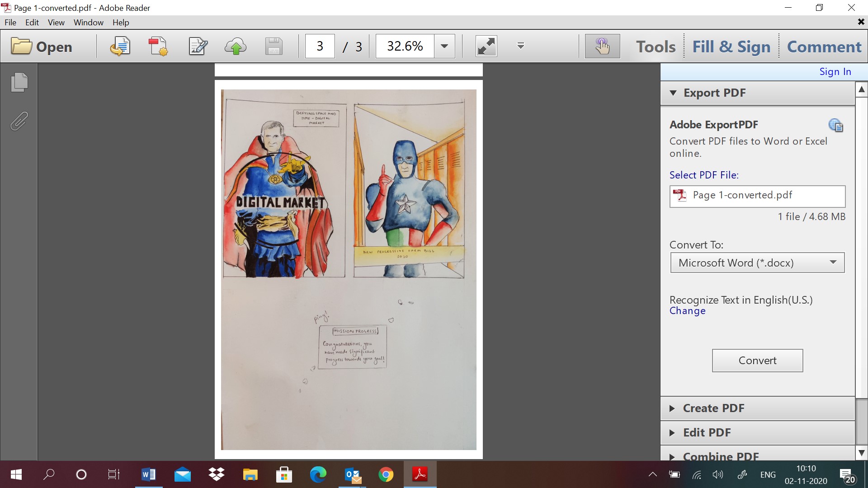Open the Attachments paperclip panel
The width and height of the screenshot is (868, 488).
(x=19, y=121)
